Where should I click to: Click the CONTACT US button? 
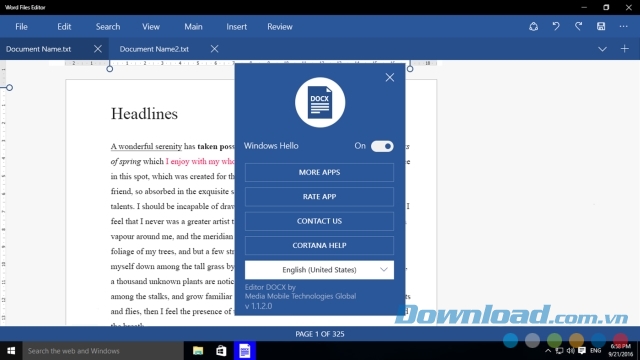point(319,221)
